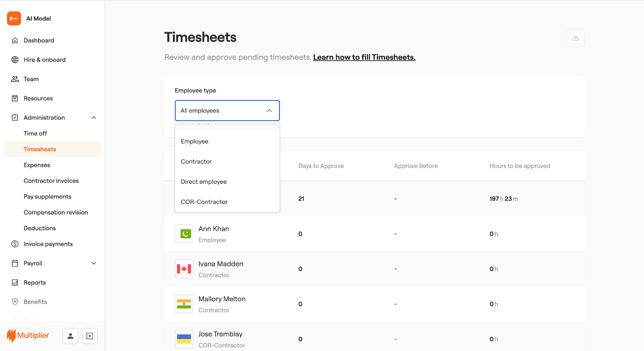The height and width of the screenshot is (351, 644).
Task: Open the user profile icon button
Action: pyautogui.click(x=70, y=336)
